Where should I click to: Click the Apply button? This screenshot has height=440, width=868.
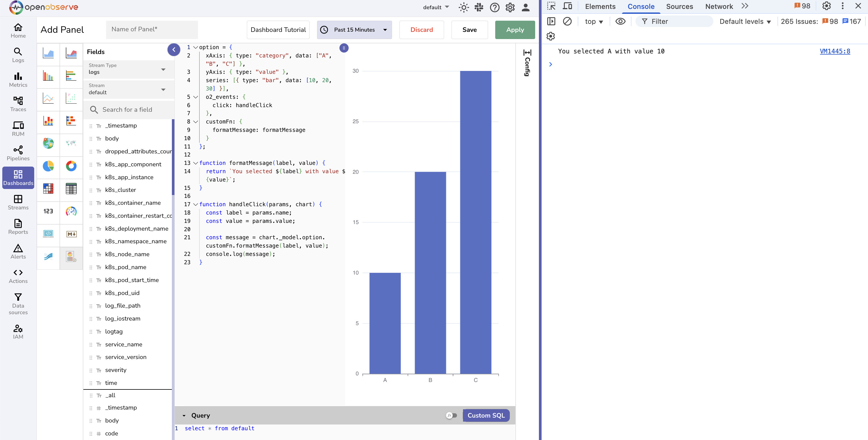click(515, 30)
